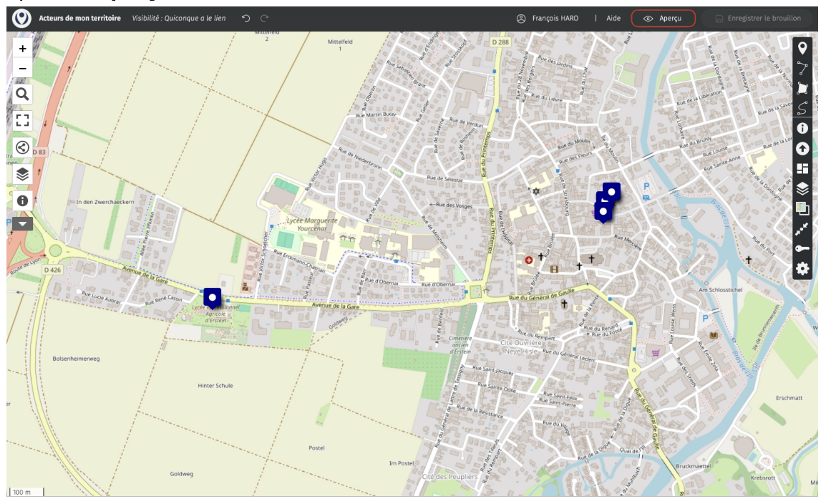
Task: Undo the last edit
Action: (x=246, y=19)
